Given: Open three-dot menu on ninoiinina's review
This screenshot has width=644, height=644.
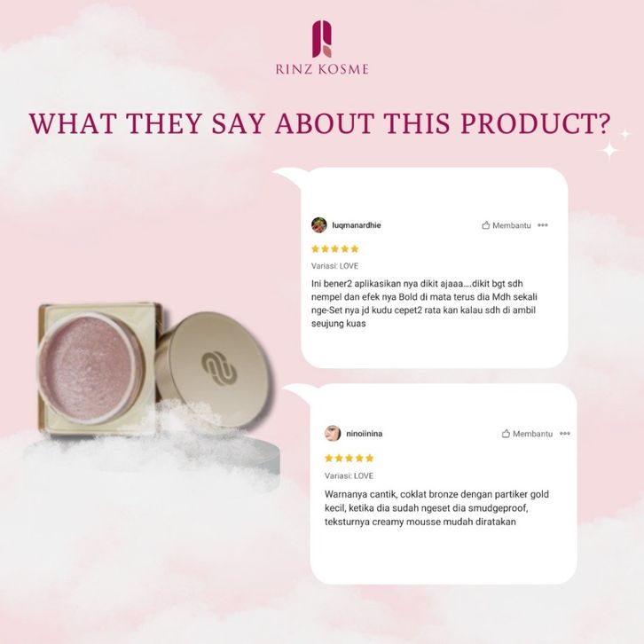Looking at the screenshot, I should coord(565,433).
